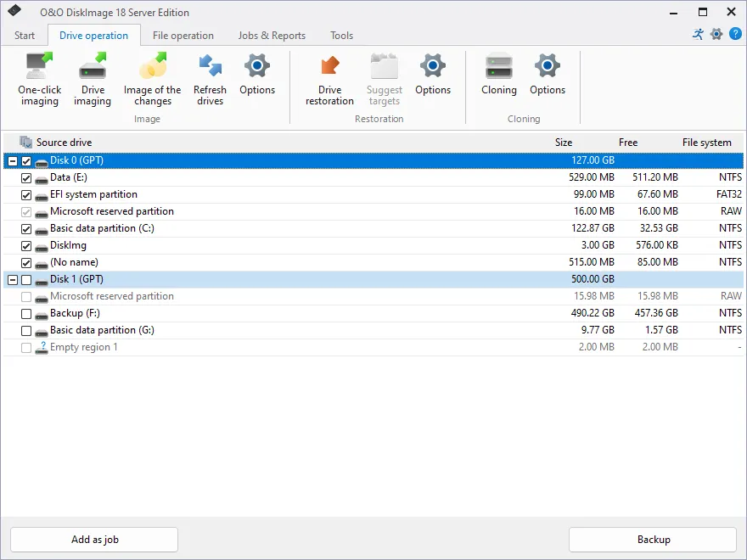Open Drive imaging tool
The image size is (747, 560).
pyautogui.click(x=93, y=79)
